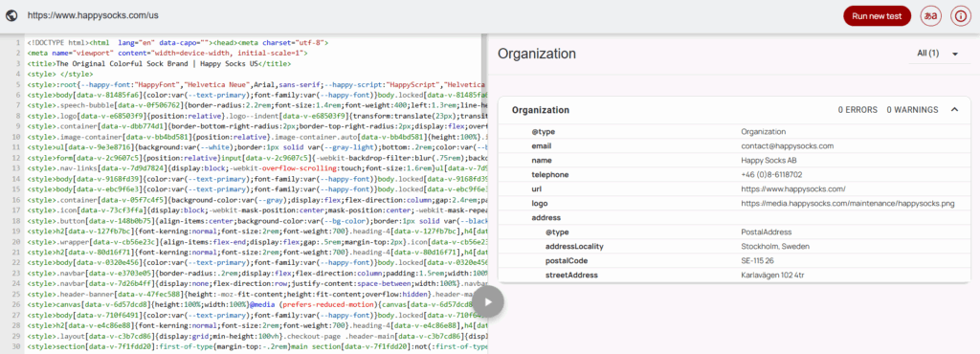Click the logo property label
The height and width of the screenshot is (354, 980).
pos(541,204)
